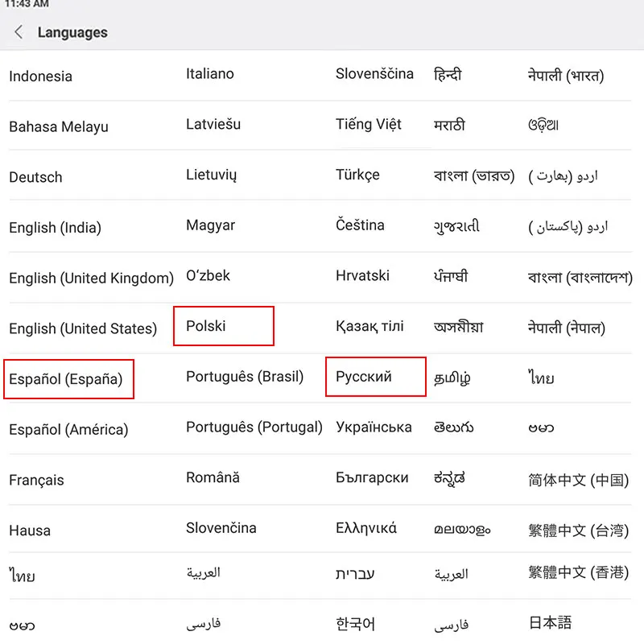Select اردو (بھارت) language
This screenshot has height=644, width=644.
(x=563, y=176)
